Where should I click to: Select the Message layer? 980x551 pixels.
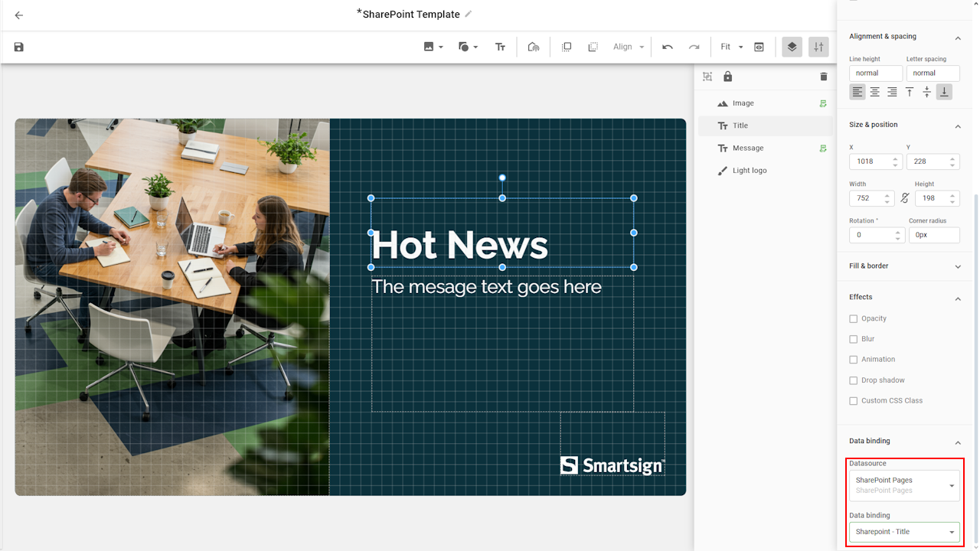pos(748,148)
